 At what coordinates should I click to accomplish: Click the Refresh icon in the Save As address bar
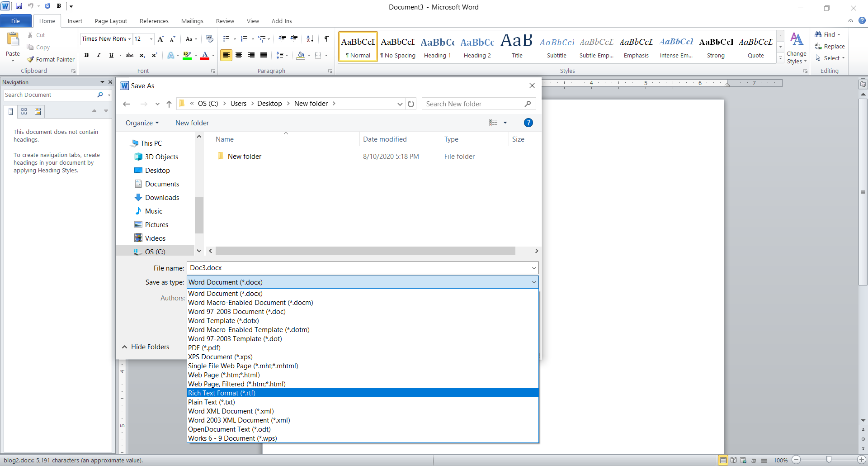411,104
